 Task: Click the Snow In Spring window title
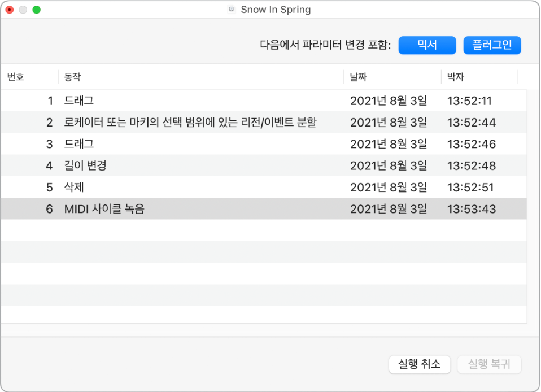pyautogui.click(x=276, y=10)
